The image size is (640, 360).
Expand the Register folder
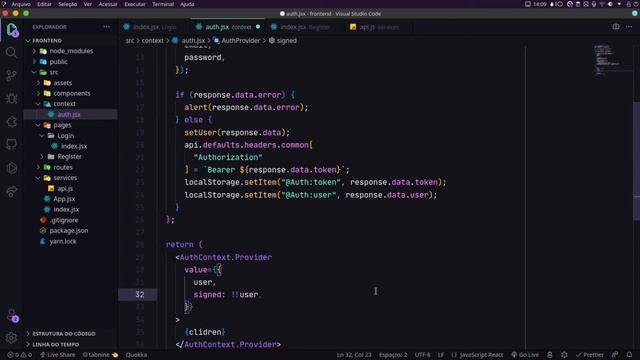(71, 157)
